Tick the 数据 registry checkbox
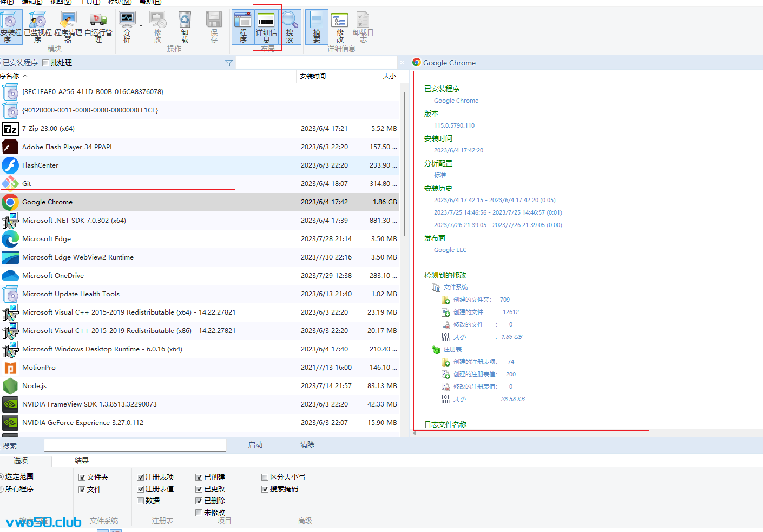Image resolution: width=763 pixels, height=532 pixels. pos(141,501)
